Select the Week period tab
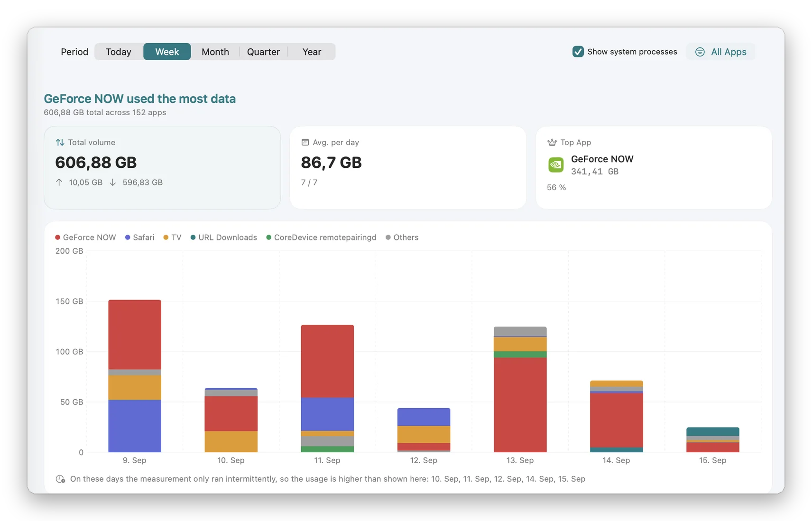Screen dimensions: 812x521 click(167, 52)
